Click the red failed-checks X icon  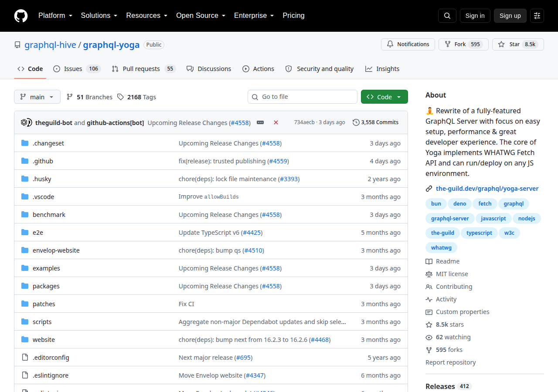pyautogui.click(x=276, y=122)
